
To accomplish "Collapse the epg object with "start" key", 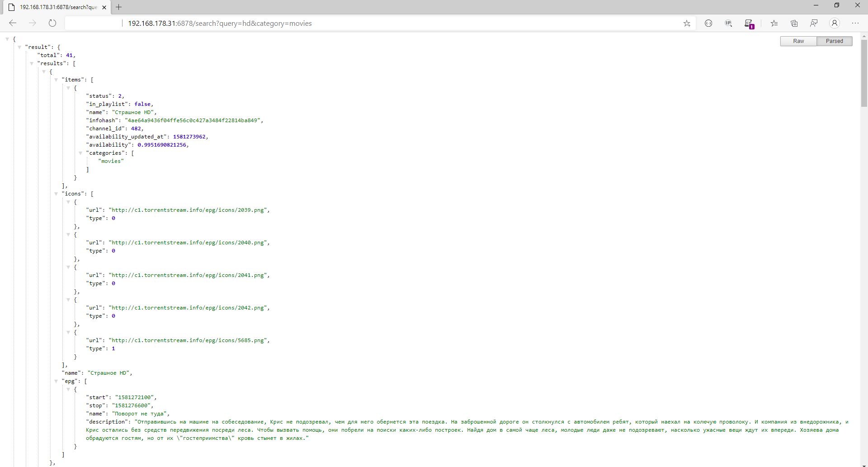I will (x=69, y=390).
